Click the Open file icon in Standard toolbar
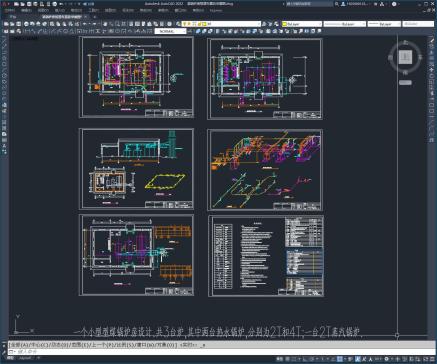 [x=12, y=24]
